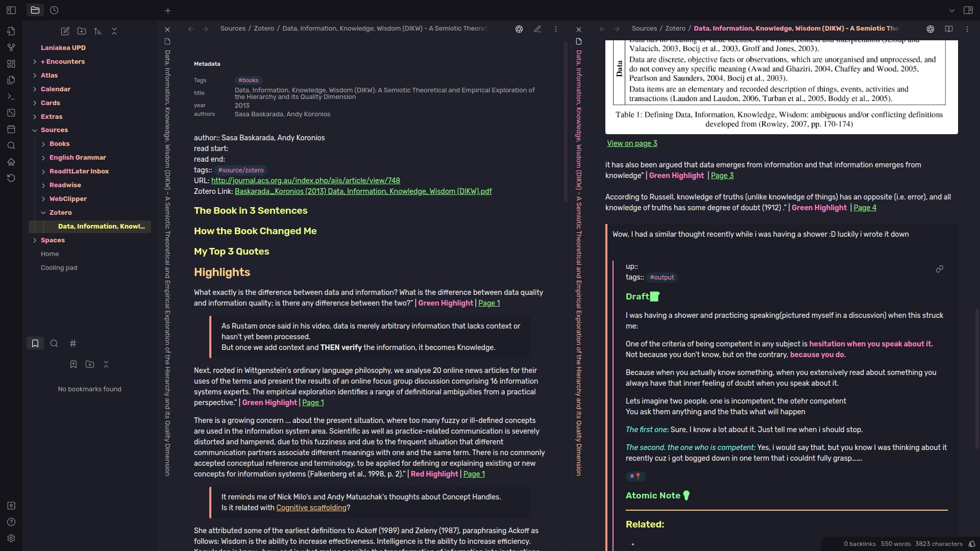Expand the Atlas folder
Image resolution: width=980 pixels, height=551 pixels.
pos(49,75)
